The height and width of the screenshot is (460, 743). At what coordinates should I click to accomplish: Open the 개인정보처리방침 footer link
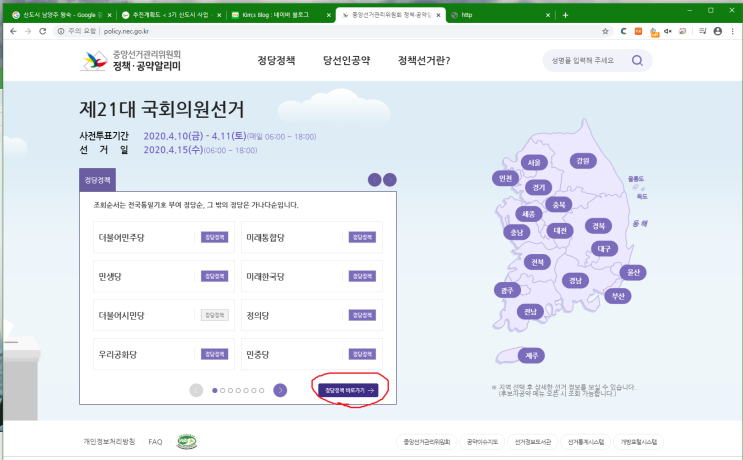coord(109,442)
